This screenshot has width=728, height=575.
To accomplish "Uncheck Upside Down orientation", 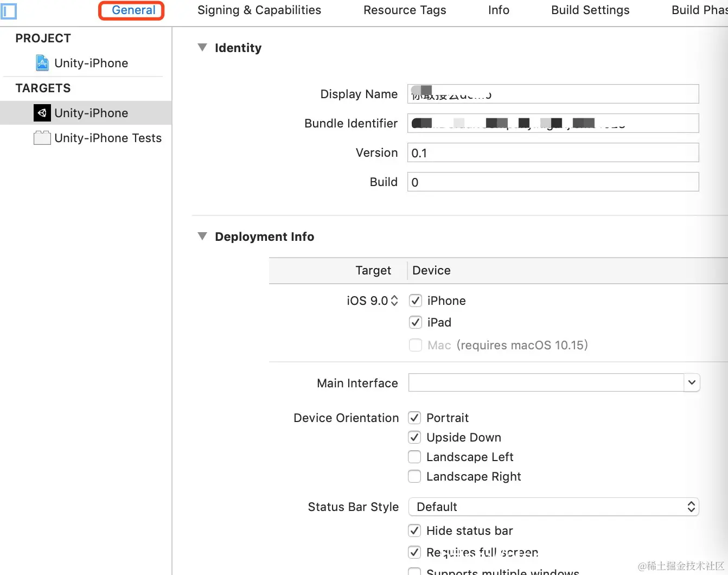I will click(414, 437).
